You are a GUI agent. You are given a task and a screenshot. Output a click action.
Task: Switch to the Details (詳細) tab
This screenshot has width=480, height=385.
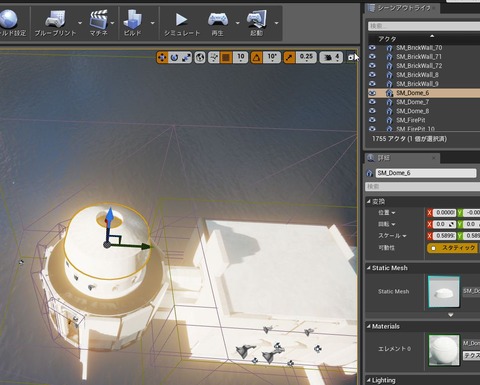pos(383,158)
